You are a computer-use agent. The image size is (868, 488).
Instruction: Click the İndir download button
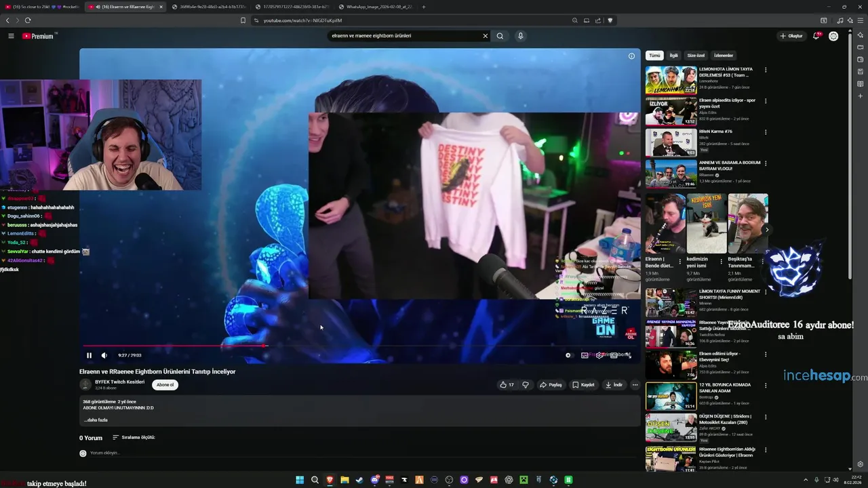614,384
